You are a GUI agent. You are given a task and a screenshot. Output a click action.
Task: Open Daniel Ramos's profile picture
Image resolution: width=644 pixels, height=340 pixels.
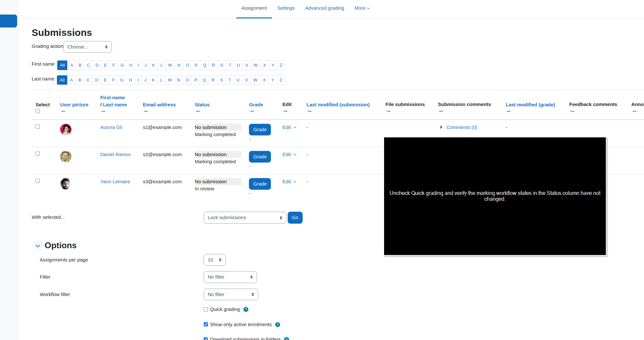[66, 156]
